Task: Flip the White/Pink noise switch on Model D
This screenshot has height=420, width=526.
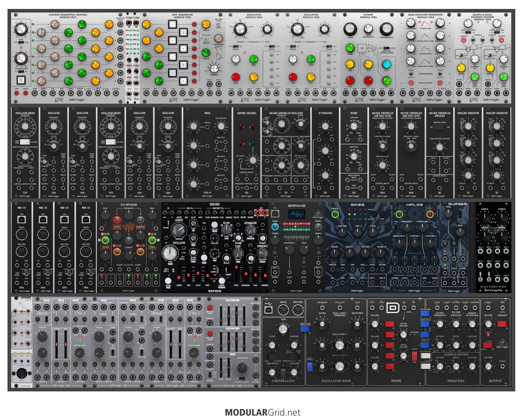Action: pos(414,356)
